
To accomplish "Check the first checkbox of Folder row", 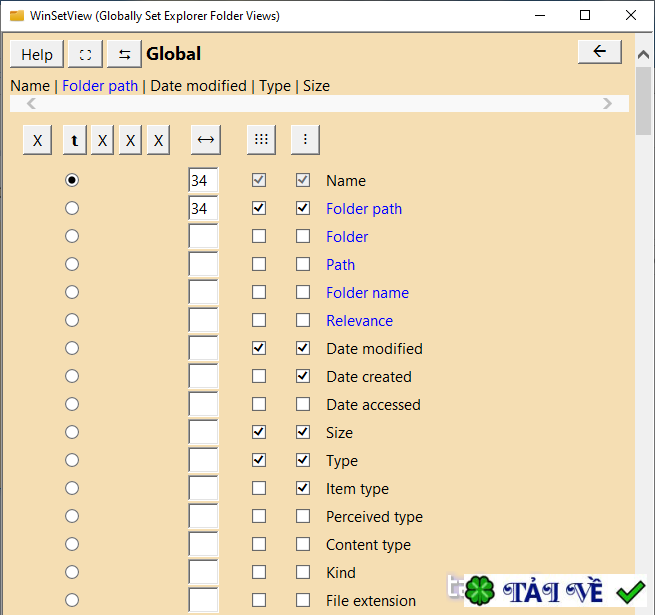I will pyautogui.click(x=259, y=236).
